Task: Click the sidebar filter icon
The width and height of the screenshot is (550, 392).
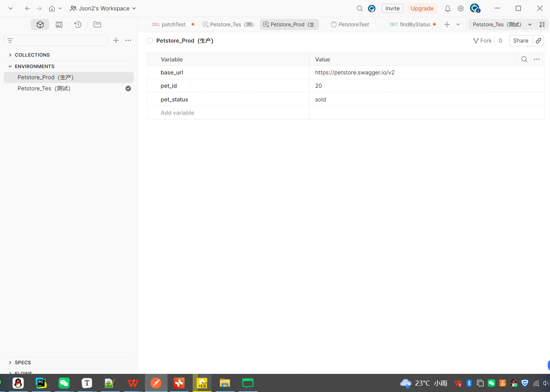Action: coord(10,40)
